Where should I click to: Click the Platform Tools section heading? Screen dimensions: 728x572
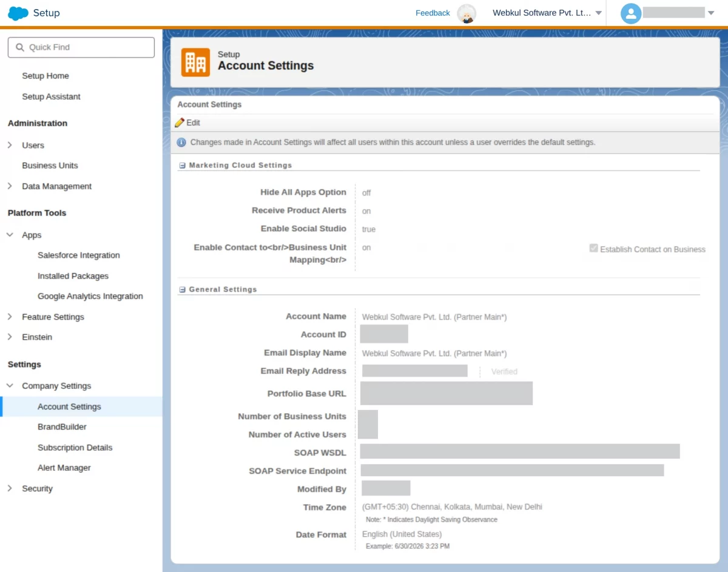37,213
